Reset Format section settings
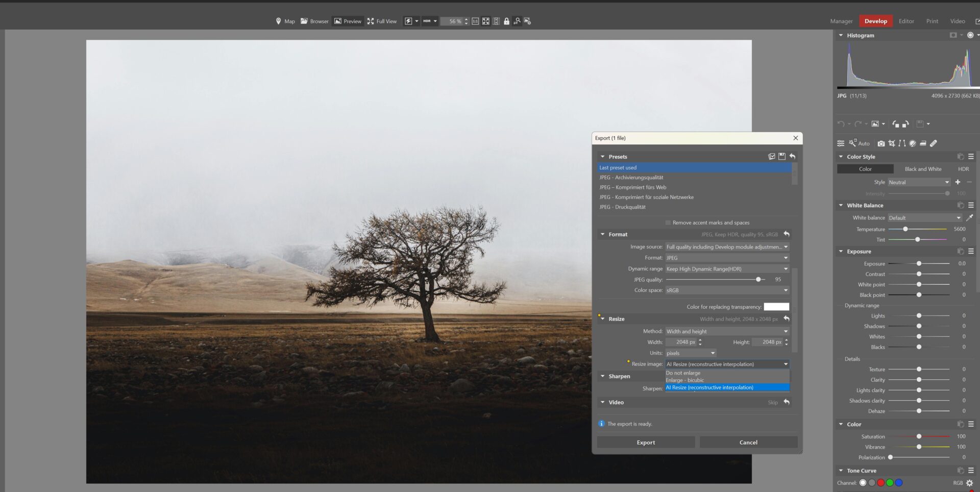Viewport: 980px width, 492px height. (x=787, y=234)
